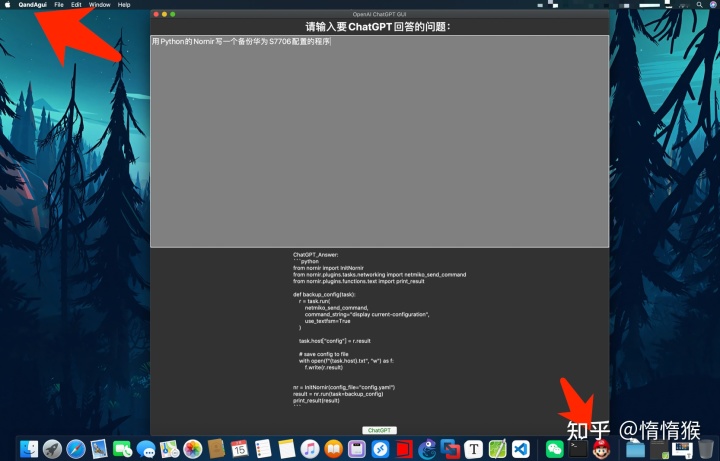Image resolution: width=720 pixels, height=461 pixels.
Task: Open the dark document stack in the Dock
Action: [x=659, y=449]
